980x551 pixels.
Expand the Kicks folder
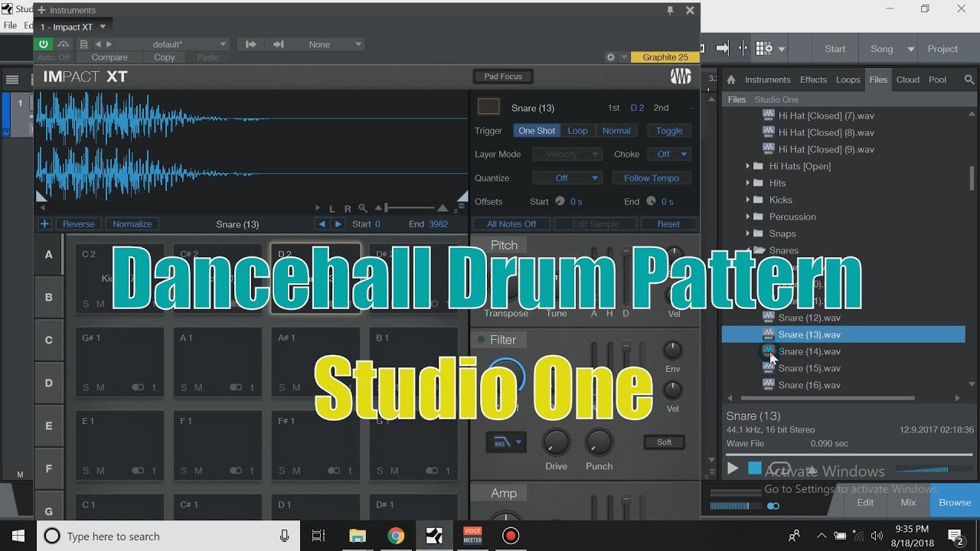[748, 200]
